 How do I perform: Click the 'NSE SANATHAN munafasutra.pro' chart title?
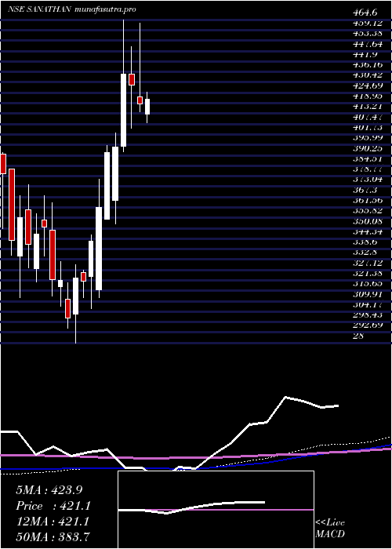click(72, 9)
